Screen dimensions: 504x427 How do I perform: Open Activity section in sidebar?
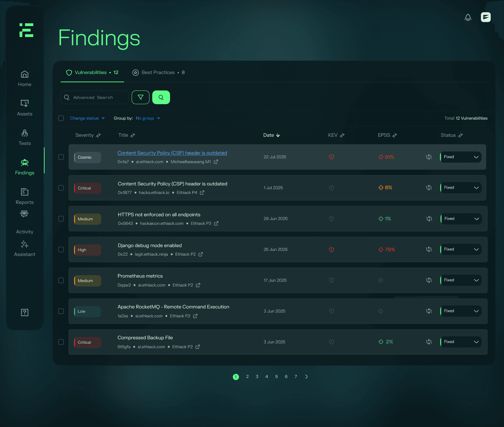[x=25, y=232]
